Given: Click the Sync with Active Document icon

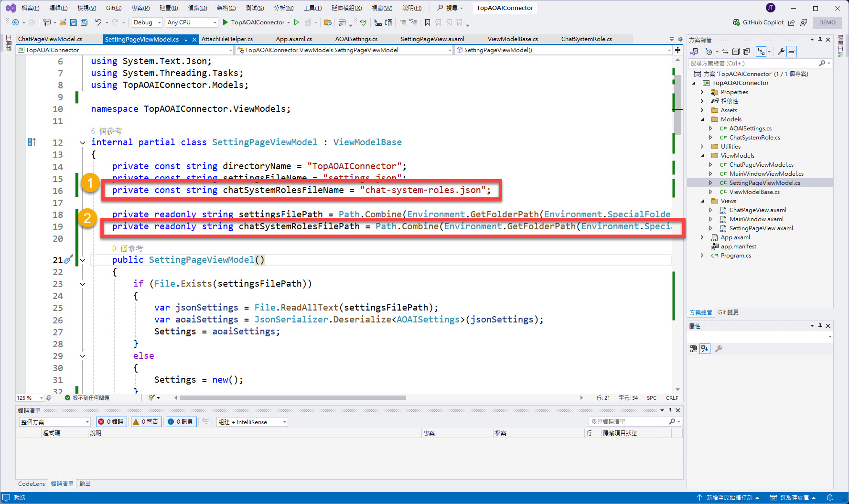Looking at the screenshot, I should (725, 52).
